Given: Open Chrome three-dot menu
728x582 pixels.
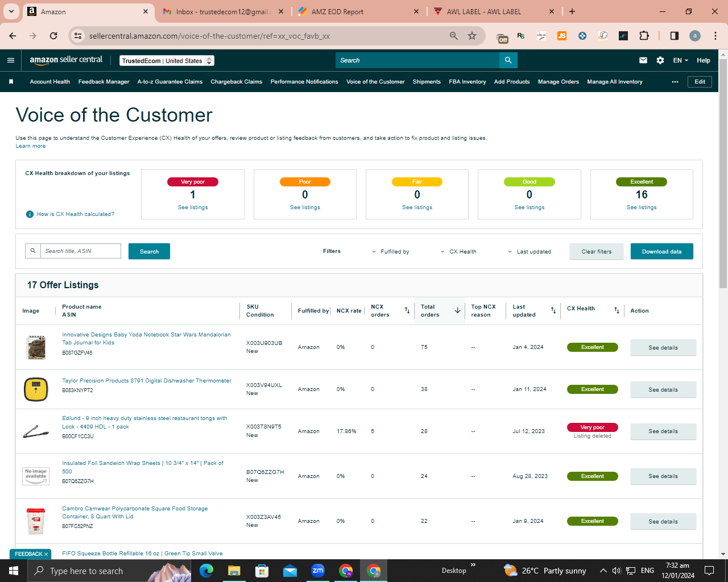Looking at the screenshot, I should point(715,36).
